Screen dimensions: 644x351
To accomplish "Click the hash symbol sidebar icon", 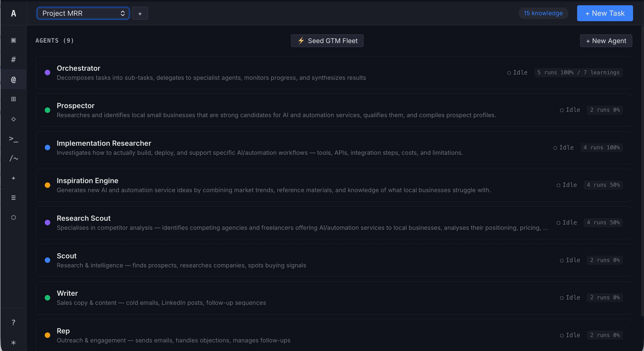I will click(14, 60).
